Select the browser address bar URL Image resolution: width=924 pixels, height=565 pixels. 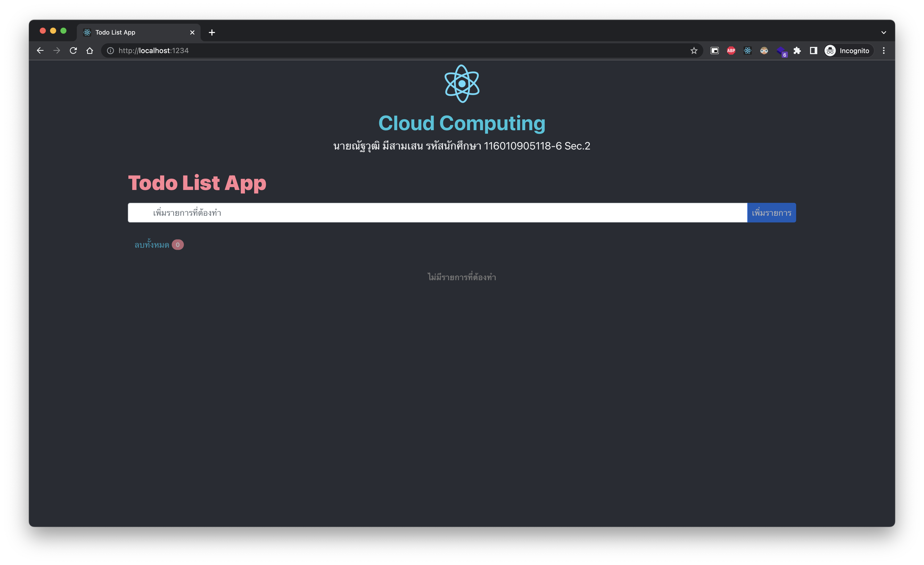152,50
